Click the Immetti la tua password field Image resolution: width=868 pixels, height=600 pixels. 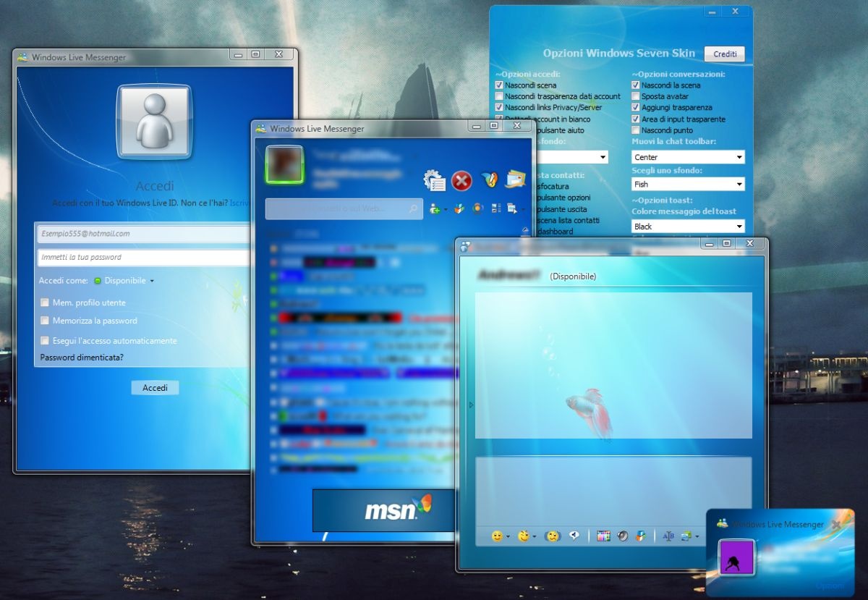(143, 257)
